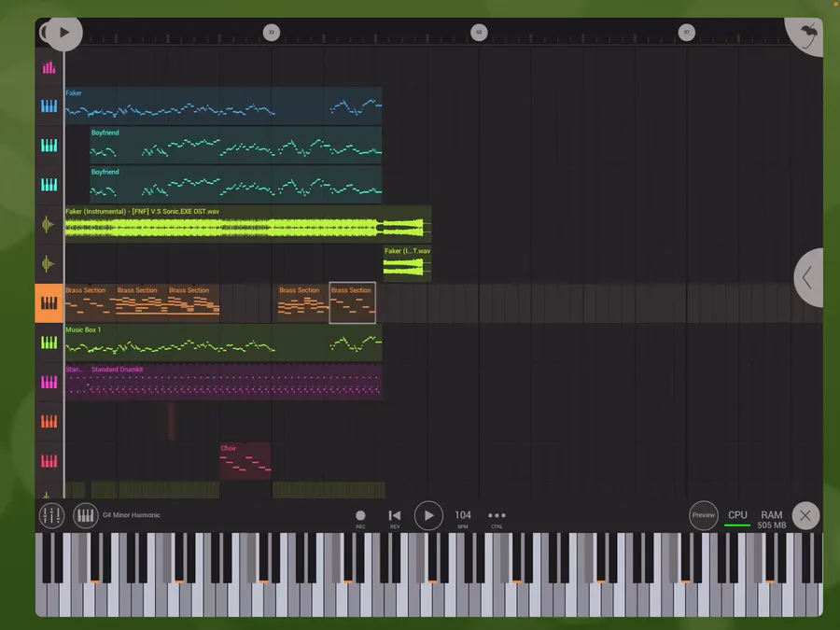Select the orange keys icon of the empty track
This screenshot has width=840, height=630.
[49, 422]
